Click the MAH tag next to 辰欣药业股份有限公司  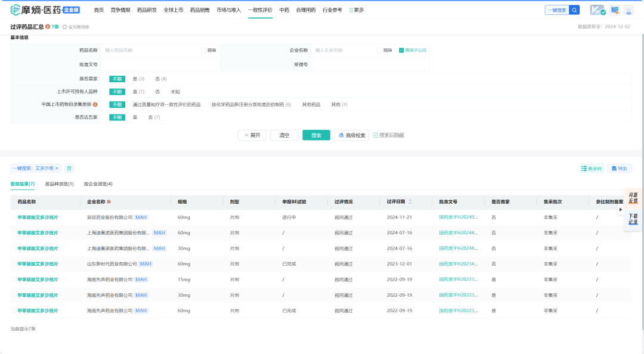141,218
